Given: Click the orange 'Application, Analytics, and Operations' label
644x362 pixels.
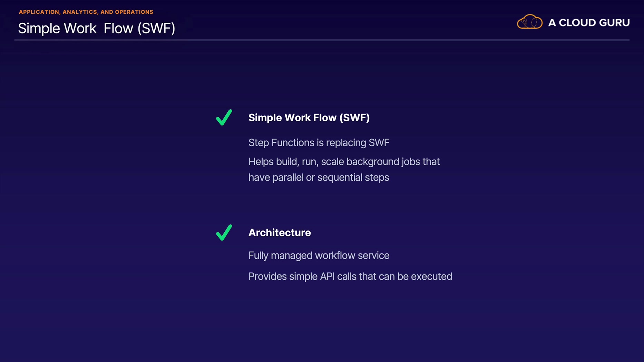Looking at the screenshot, I should [86, 12].
